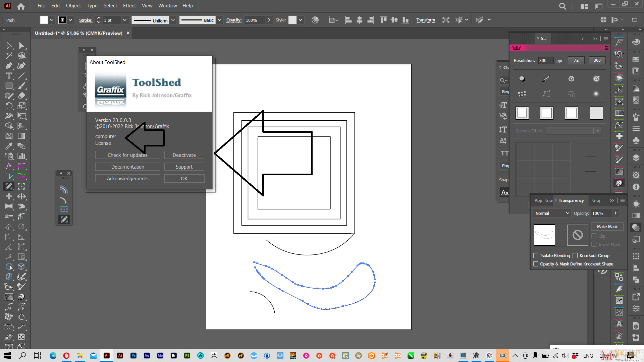644x362 pixels.
Task: Confirm the About ToolShed dialog with OK
Action: [x=184, y=179]
